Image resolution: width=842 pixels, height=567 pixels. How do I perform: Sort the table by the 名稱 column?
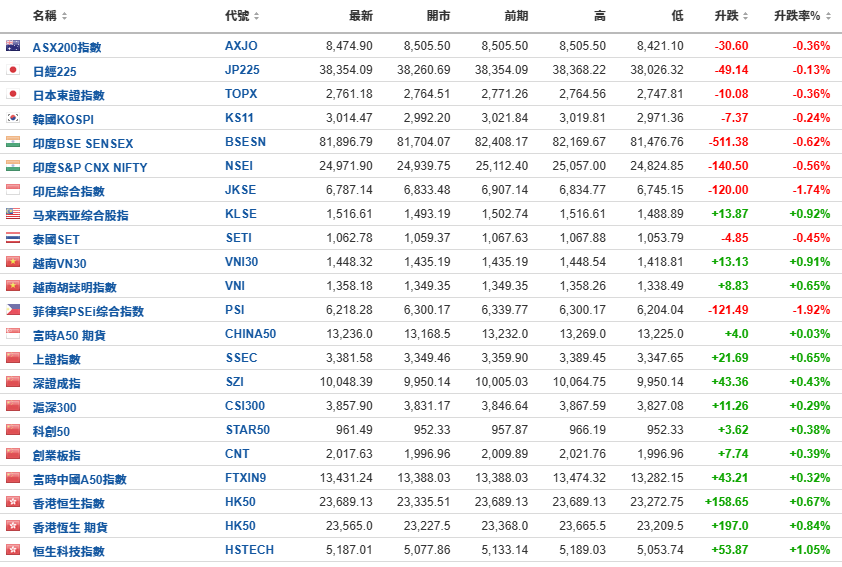[x=50, y=16]
